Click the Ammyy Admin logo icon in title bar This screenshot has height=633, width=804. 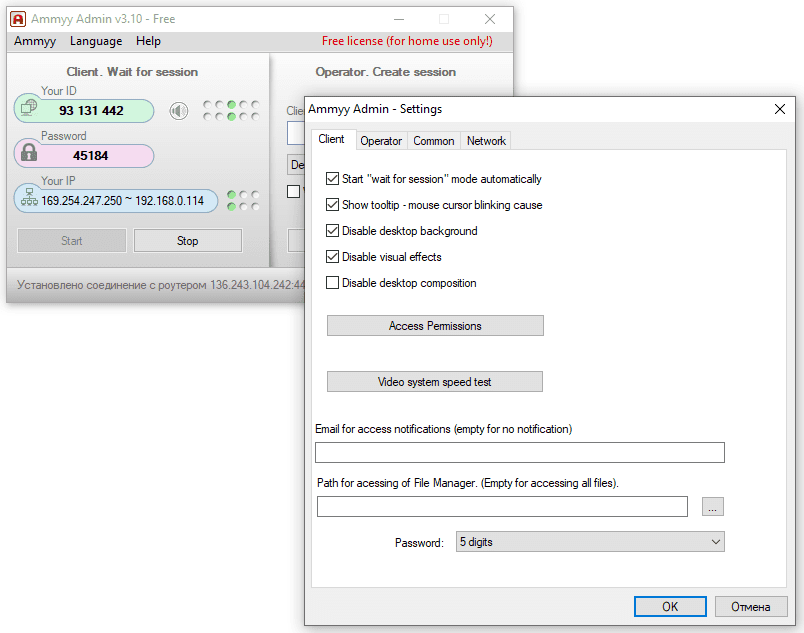[18, 19]
